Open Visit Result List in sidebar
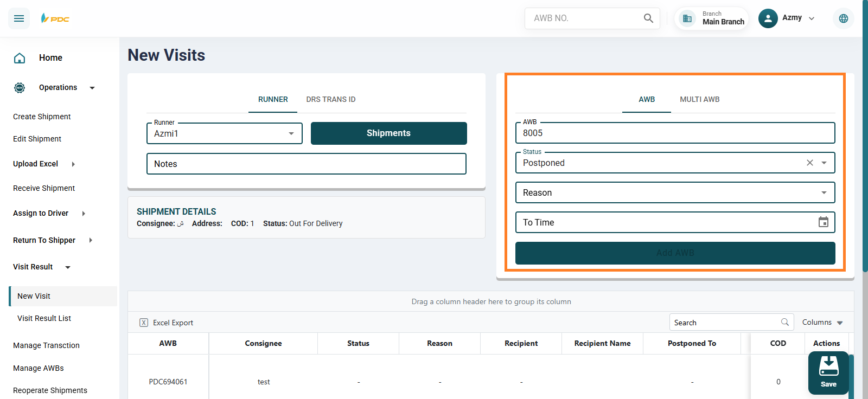The width and height of the screenshot is (868, 399). [44, 318]
